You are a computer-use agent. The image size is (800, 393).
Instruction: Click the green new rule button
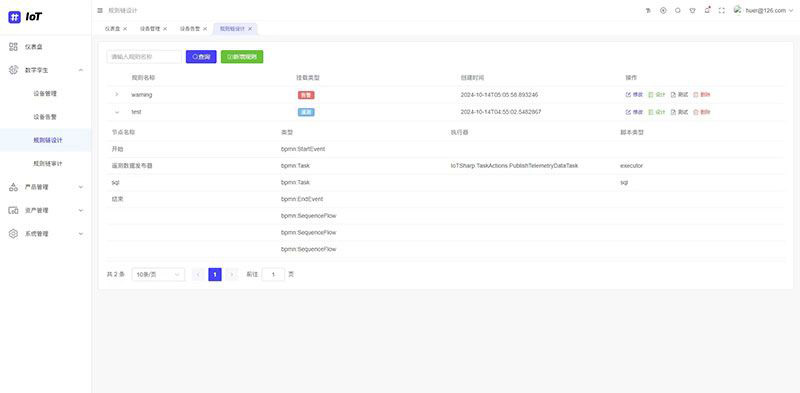point(242,57)
